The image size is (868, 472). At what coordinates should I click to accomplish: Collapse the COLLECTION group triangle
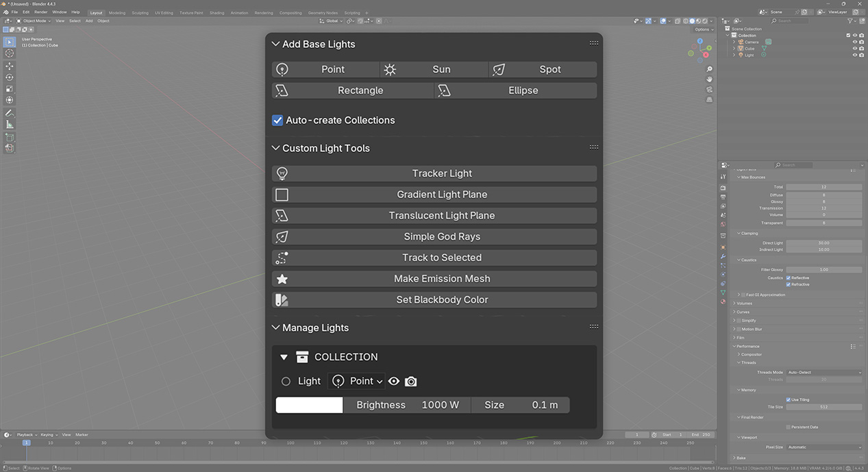[x=284, y=357]
